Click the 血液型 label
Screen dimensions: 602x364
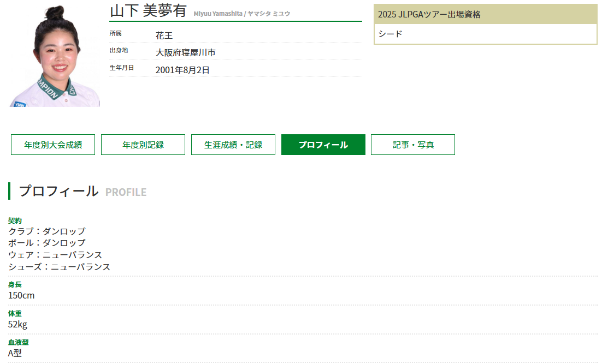[19, 342]
